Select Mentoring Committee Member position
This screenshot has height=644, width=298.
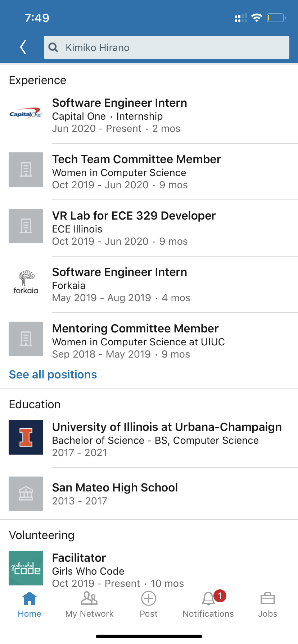pyautogui.click(x=135, y=328)
